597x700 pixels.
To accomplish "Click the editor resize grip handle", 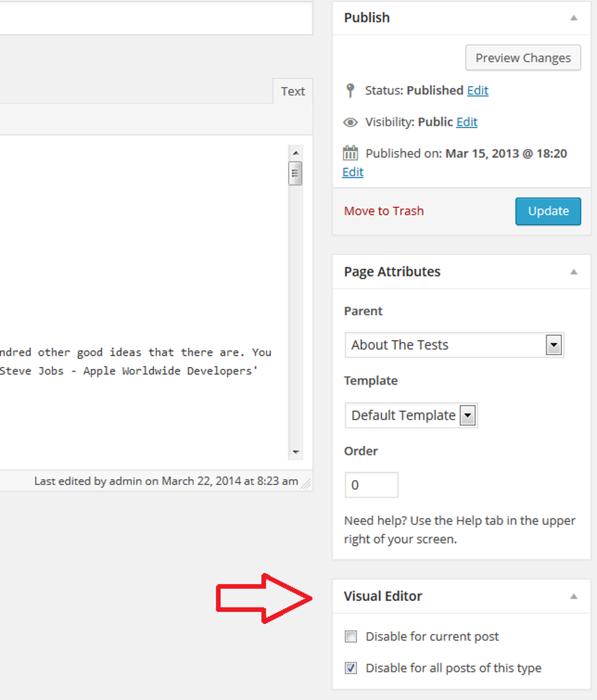I will point(306,483).
